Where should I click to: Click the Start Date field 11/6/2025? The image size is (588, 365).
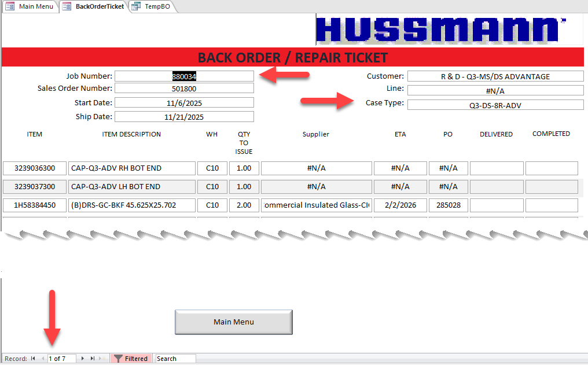click(x=184, y=103)
